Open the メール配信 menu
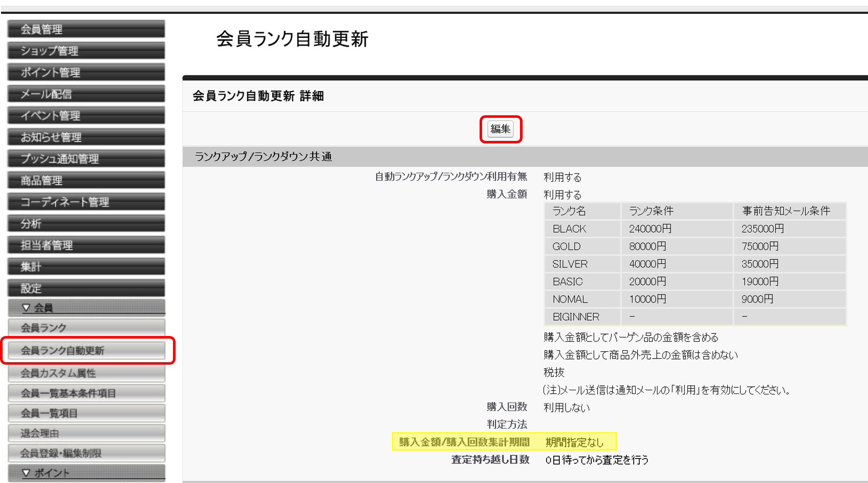 86,93
